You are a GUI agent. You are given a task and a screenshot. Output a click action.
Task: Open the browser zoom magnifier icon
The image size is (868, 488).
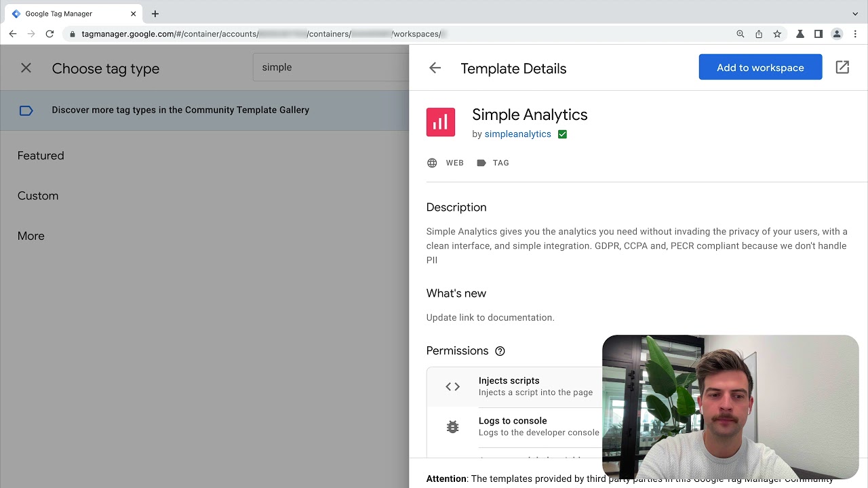(740, 34)
